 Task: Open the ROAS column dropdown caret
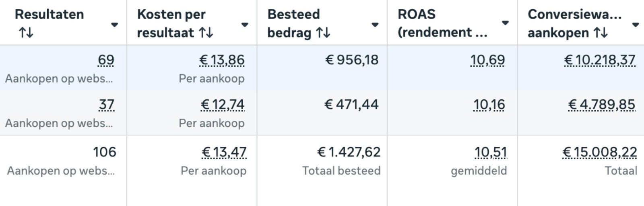coord(505,23)
